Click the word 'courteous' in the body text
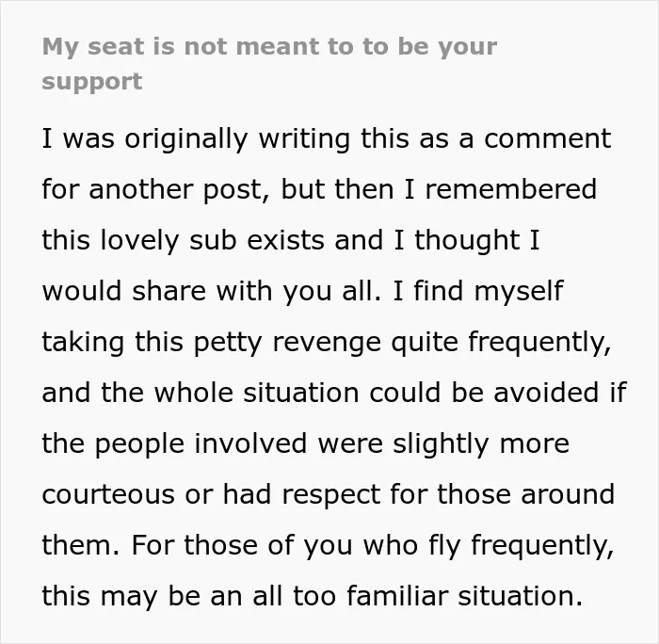Image resolution: width=659 pixels, height=644 pixels. [x=108, y=495]
